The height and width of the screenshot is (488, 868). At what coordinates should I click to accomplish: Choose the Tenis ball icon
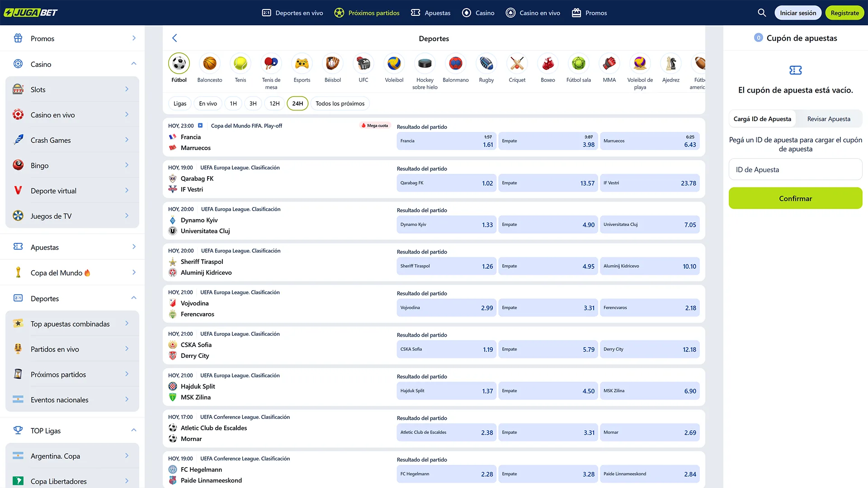pyautogui.click(x=241, y=64)
